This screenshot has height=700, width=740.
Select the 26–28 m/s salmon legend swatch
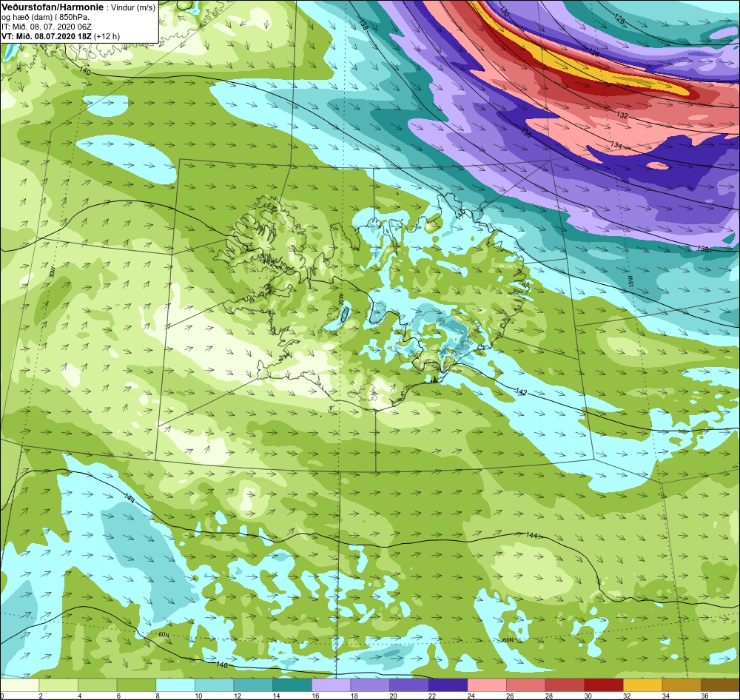tap(525, 685)
